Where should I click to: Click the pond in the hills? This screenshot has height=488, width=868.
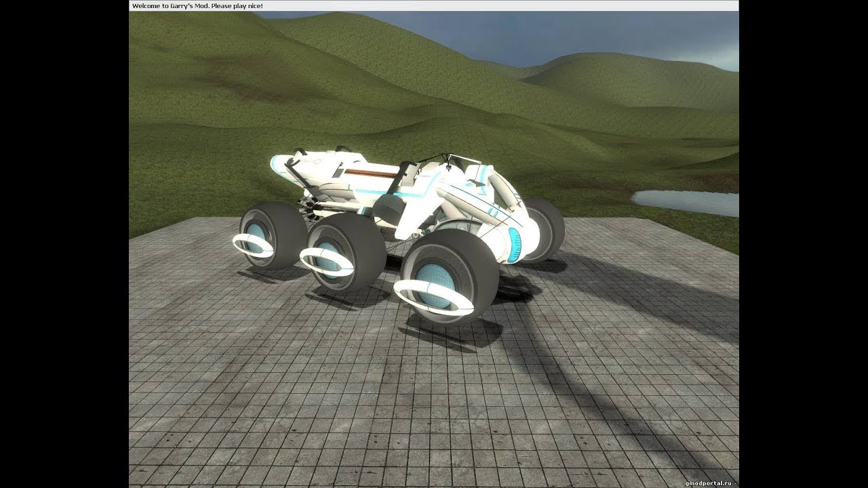tap(685, 202)
